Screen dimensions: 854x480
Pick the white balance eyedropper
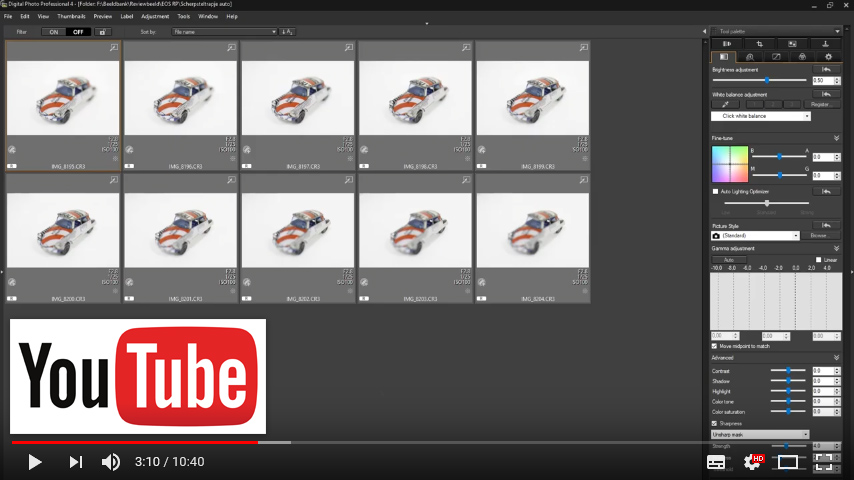click(x=725, y=104)
